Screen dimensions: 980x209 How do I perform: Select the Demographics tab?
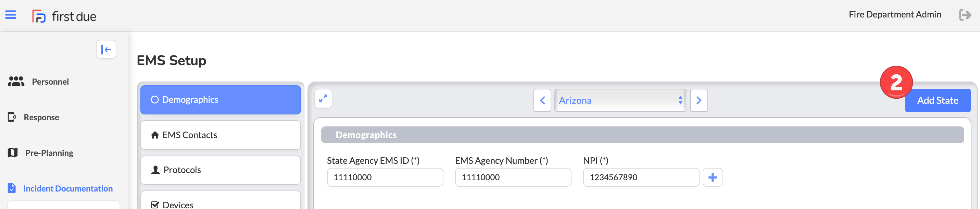[221, 100]
